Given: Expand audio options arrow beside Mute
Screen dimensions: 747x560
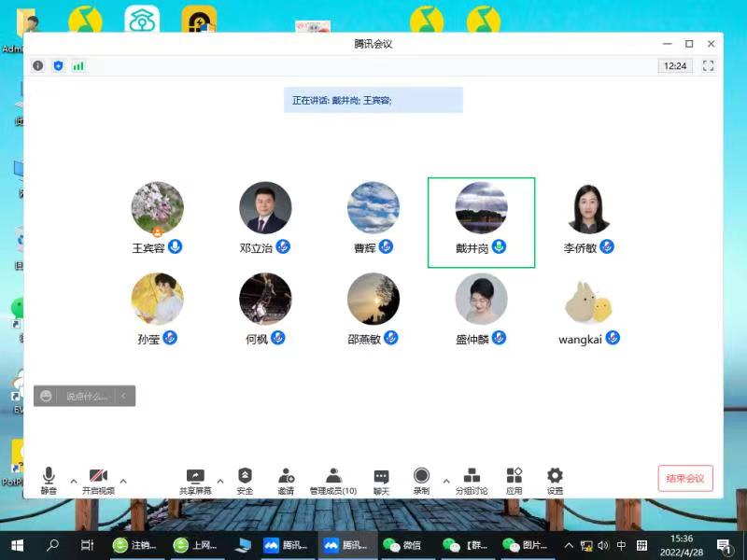Looking at the screenshot, I should coord(74,482).
